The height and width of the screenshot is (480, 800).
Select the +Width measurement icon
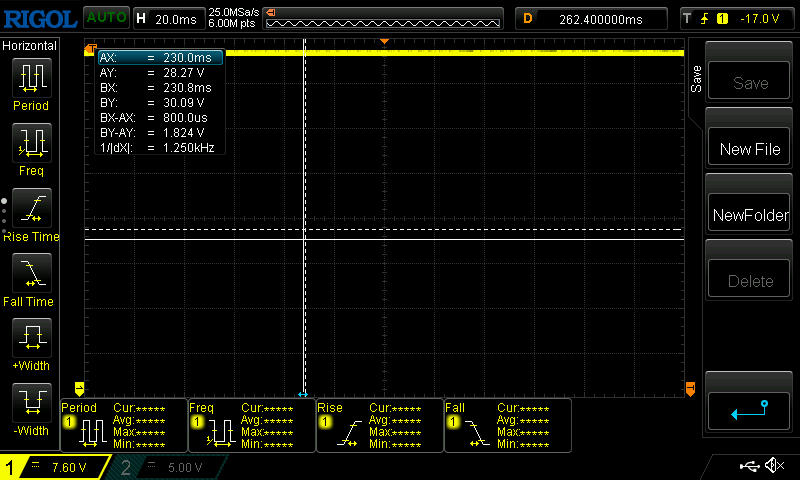(x=31, y=338)
